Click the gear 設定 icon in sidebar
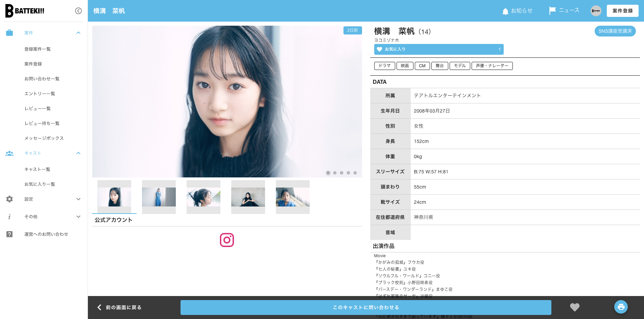The height and width of the screenshot is (319, 644). coord(9,199)
